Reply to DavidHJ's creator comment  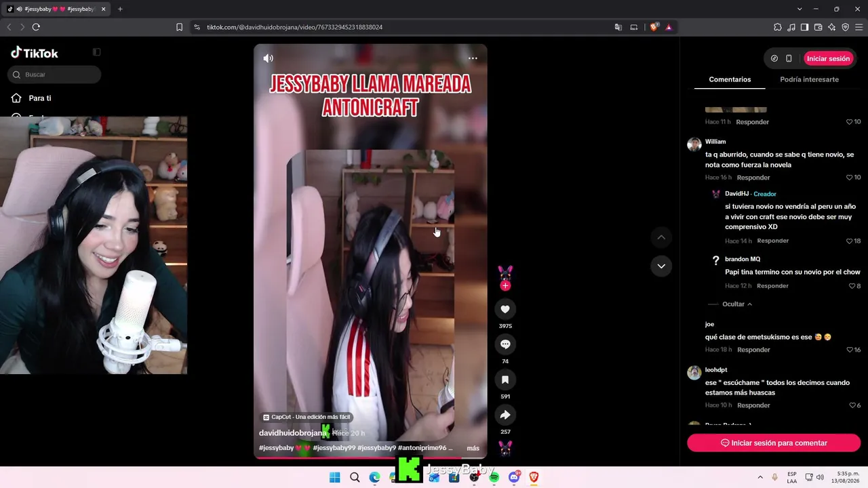[773, 241]
